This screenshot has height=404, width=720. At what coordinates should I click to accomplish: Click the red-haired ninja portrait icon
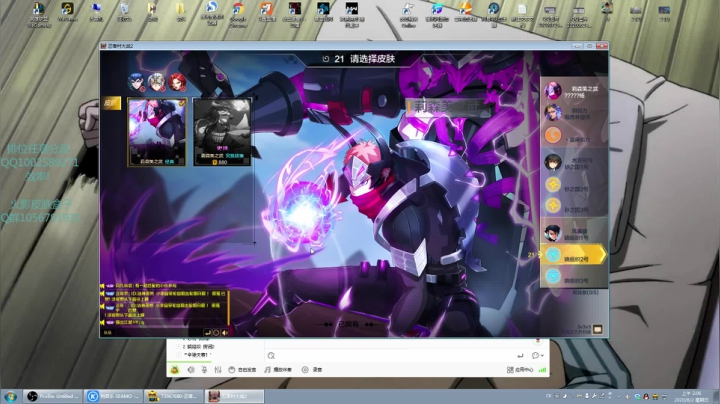177,83
